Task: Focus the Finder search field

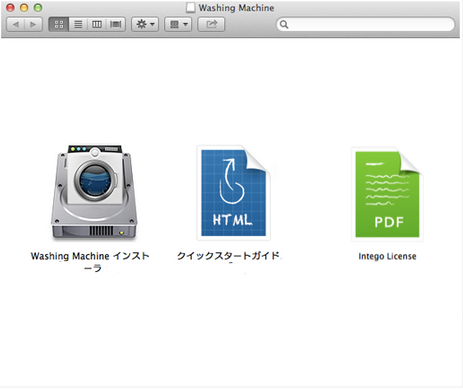Action: tap(365, 24)
